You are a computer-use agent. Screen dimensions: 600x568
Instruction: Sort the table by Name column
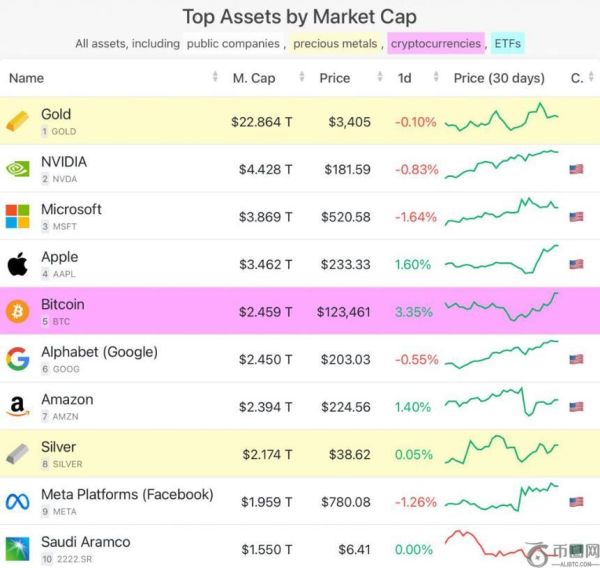(x=27, y=78)
